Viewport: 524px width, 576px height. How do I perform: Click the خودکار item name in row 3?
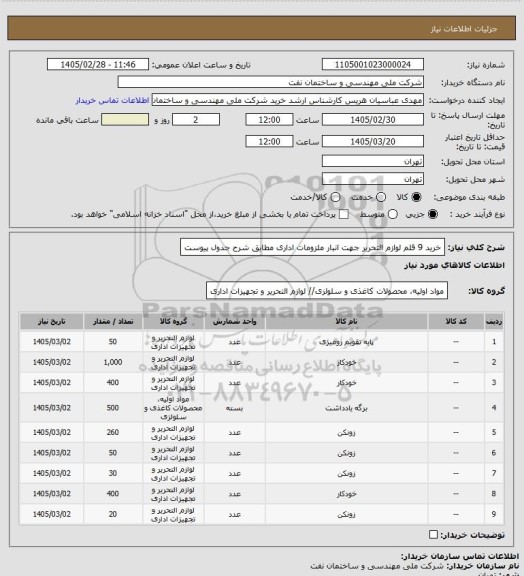click(x=346, y=383)
